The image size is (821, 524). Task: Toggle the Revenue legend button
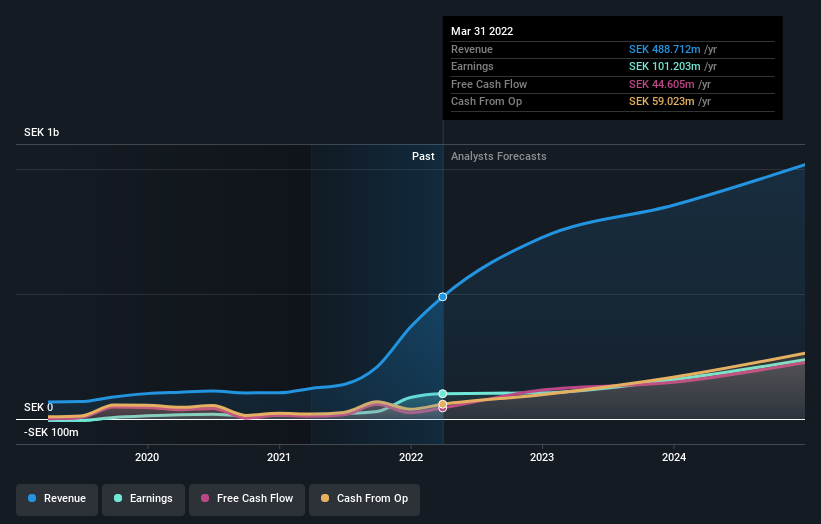pyautogui.click(x=57, y=498)
